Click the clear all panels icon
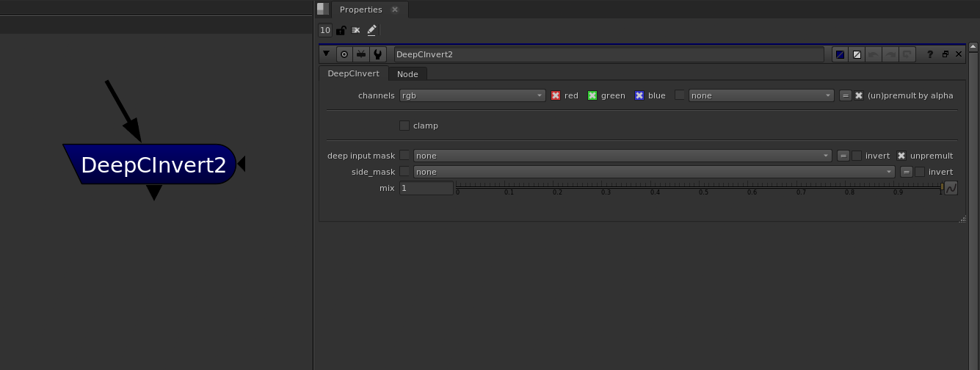Screen dimensions: 980x370 point(356,30)
